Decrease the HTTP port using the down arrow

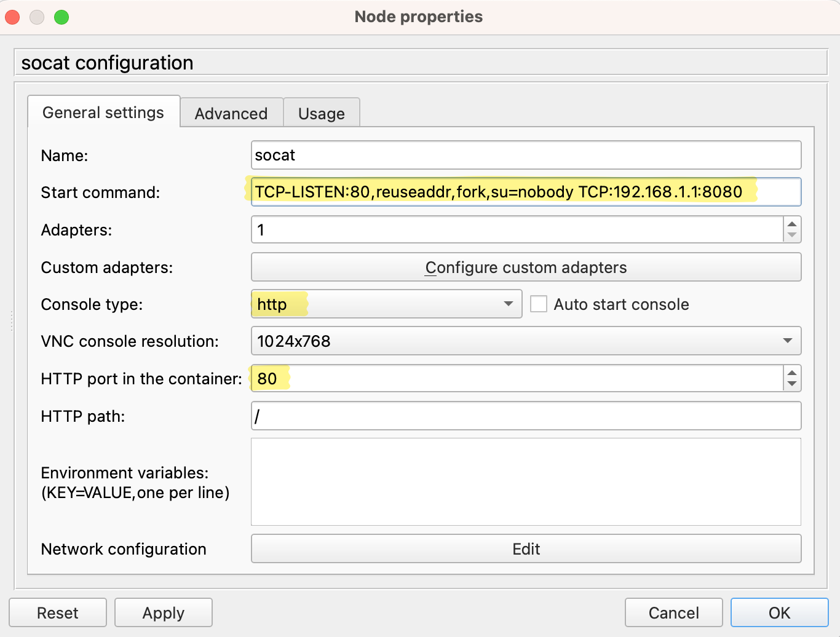793,384
